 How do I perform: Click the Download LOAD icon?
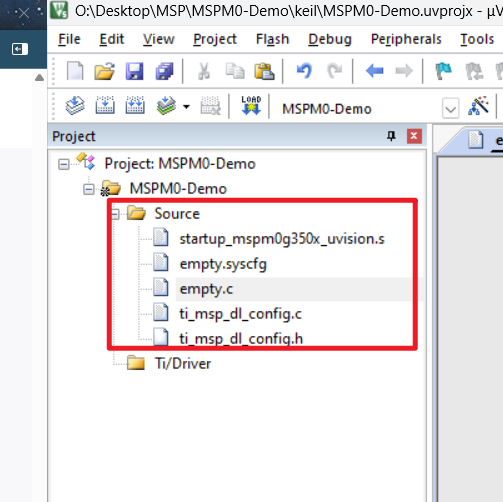coord(251,106)
